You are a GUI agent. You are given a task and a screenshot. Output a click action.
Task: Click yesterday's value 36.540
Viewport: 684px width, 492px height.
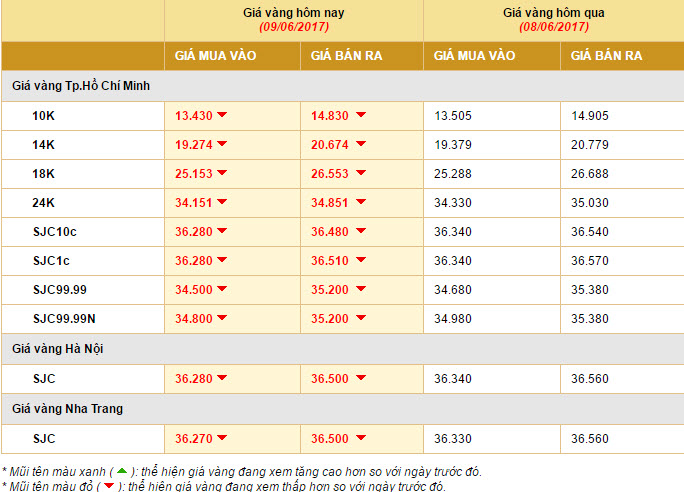590,232
